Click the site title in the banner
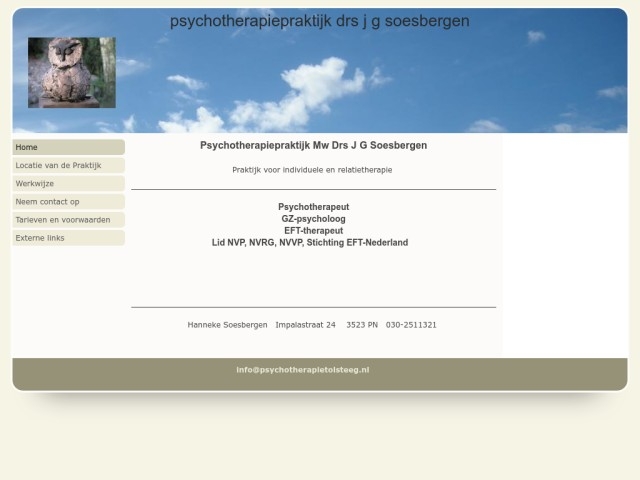The height and width of the screenshot is (480, 640). point(319,21)
